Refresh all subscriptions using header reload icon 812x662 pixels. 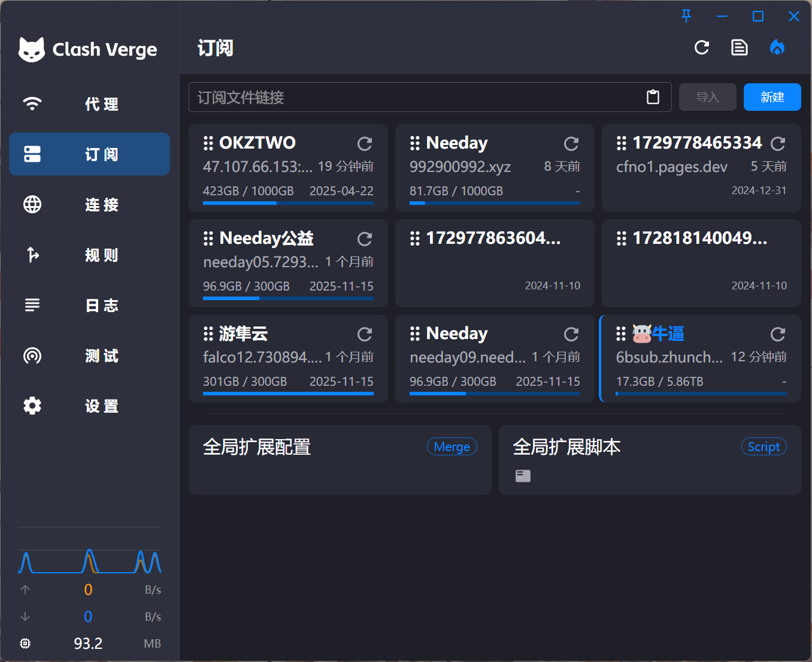click(702, 47)
